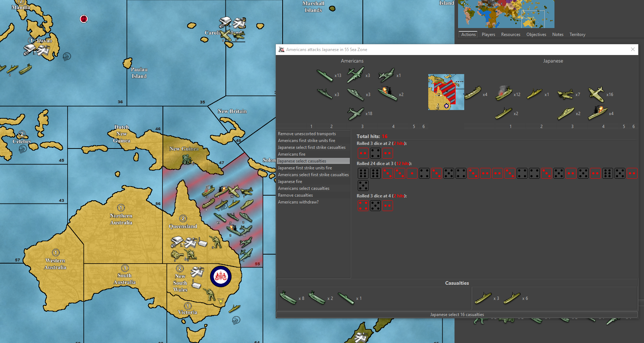Open the Resources tab
Screen dimensions: 644x343
(x=511, y=35)
